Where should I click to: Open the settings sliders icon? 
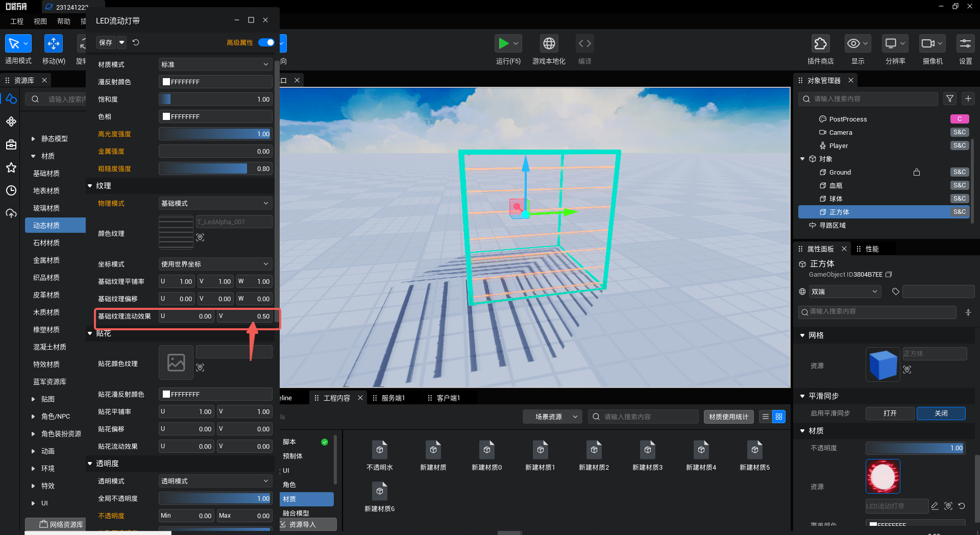(965, 43)
